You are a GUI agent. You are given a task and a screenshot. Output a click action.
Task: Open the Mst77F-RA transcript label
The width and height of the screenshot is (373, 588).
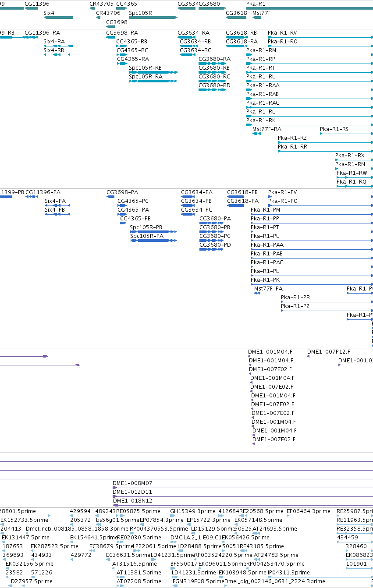pos(267,129)
